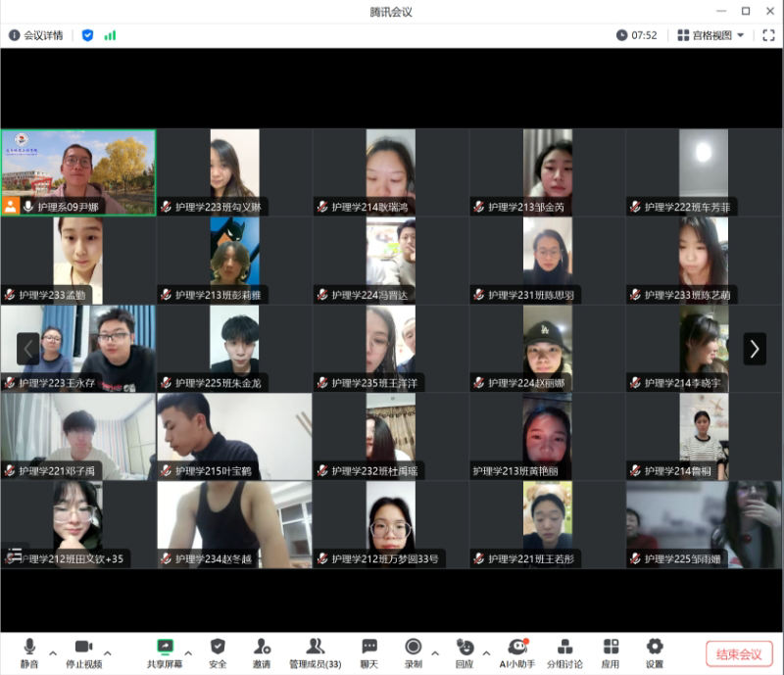The image size is (784, 675).
Task: Go to next page of video grid
Action: tap(754, 349)
